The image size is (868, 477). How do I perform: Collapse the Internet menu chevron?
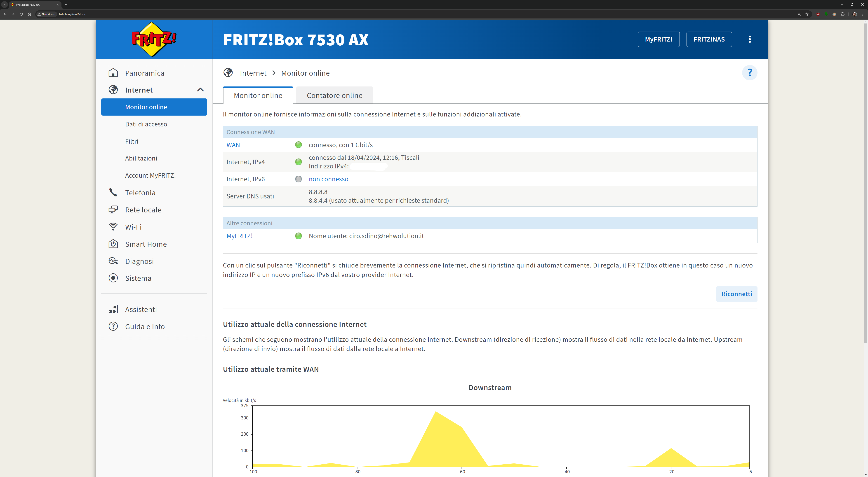tap(200, 90)
